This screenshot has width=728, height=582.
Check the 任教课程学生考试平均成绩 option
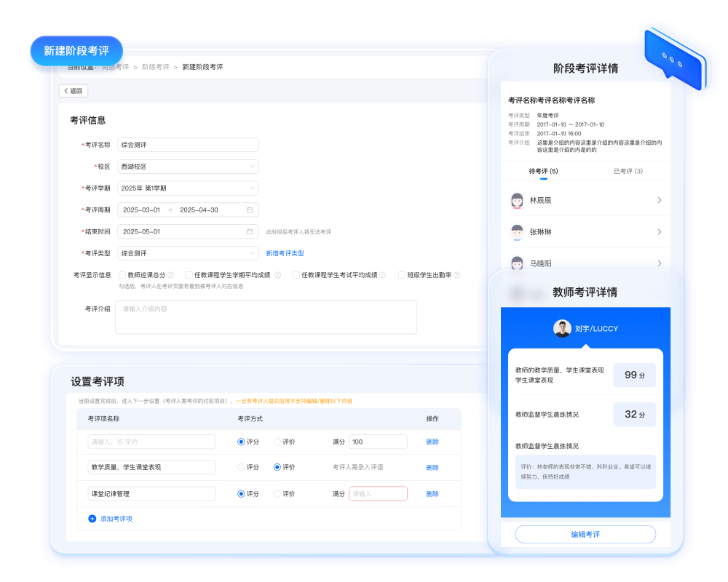coord(296,276)
